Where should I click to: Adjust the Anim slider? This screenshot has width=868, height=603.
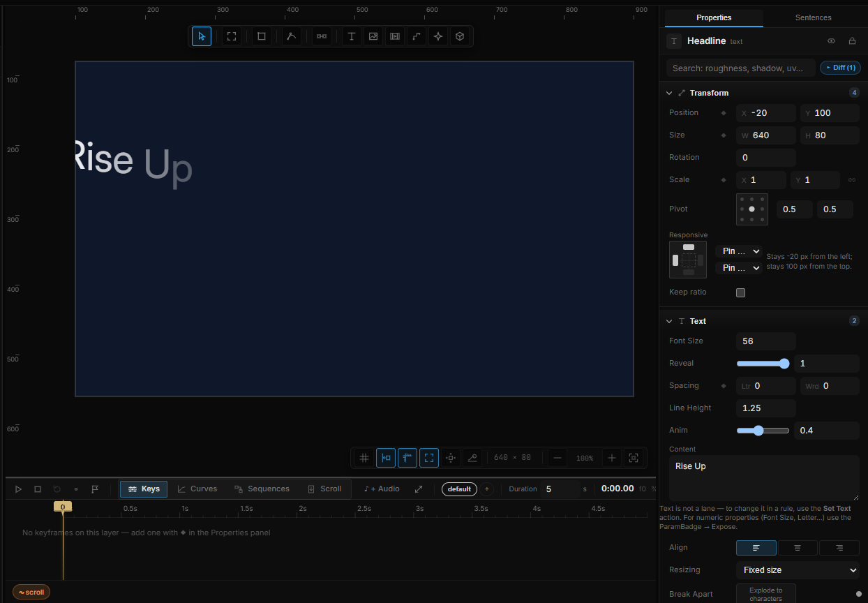[x=763, y=431]
